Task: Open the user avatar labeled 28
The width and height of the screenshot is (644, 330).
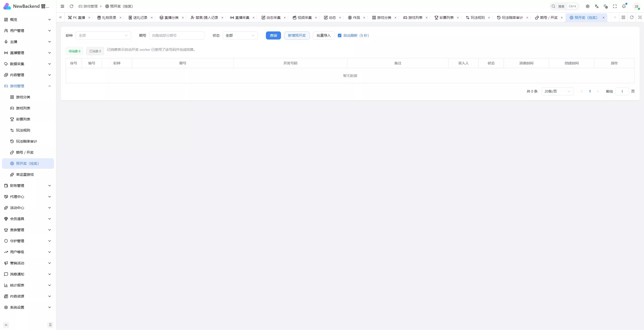Action: point(636,6)
